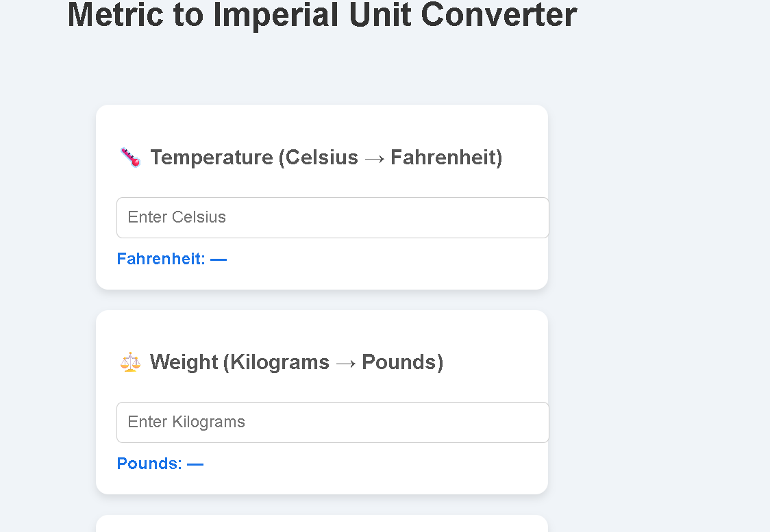This screenshot has height=532, width=770.
Task: Select the thermometer emoji next to Celsius heading
Action: click(x=129, y=157)
